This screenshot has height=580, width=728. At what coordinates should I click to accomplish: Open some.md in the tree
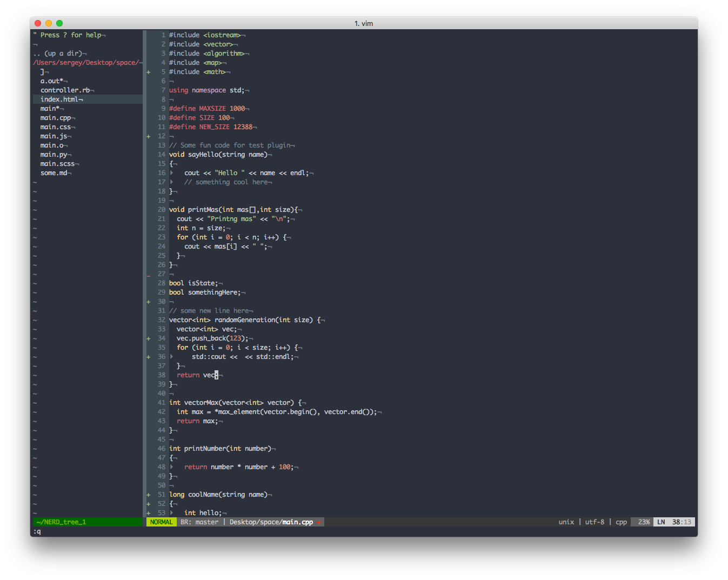click(54, 173)
